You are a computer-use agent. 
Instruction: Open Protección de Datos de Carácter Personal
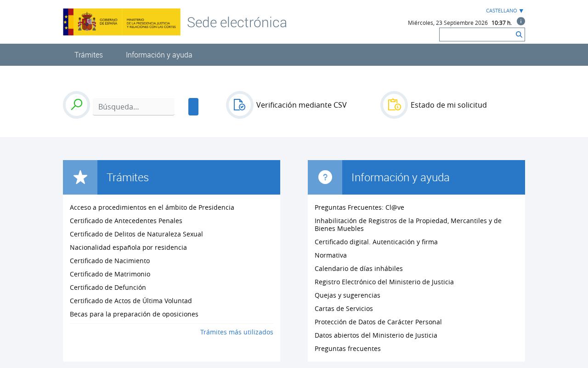pos(378,322)
